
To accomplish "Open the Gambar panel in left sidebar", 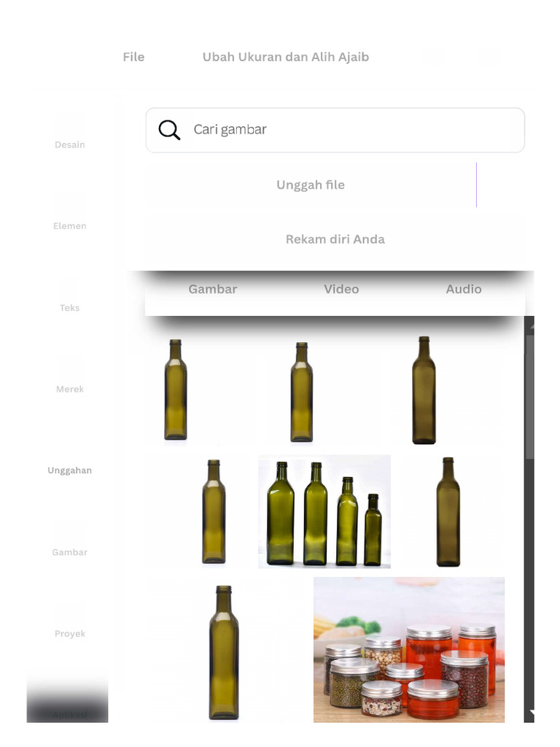I will (69, 540).
